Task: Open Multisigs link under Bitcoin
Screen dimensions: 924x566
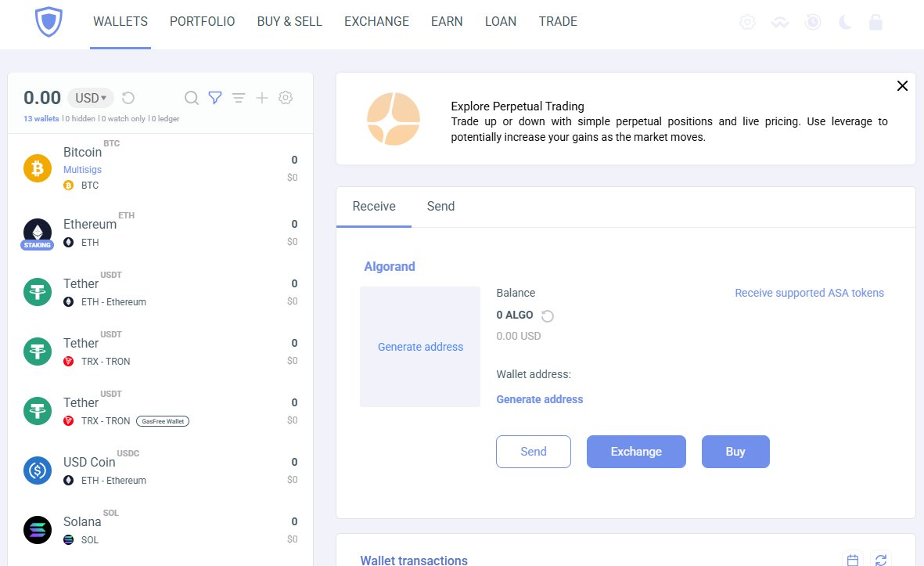Action: pos(82,170)
